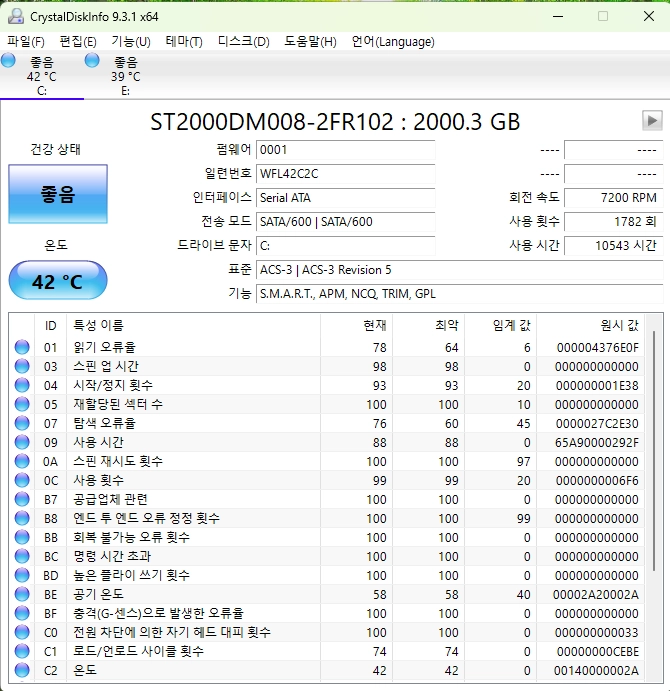The height and width of the screenshot is (691, 670).
Task: Click status orb for attribute 03 스핀 업 시간
Action: click(22, 366)
